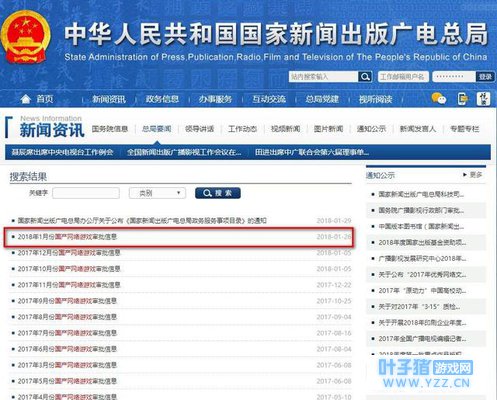
Task: Open sidebar notice 2017年全国广播电视编辑记者...
Action: point(422,338)
